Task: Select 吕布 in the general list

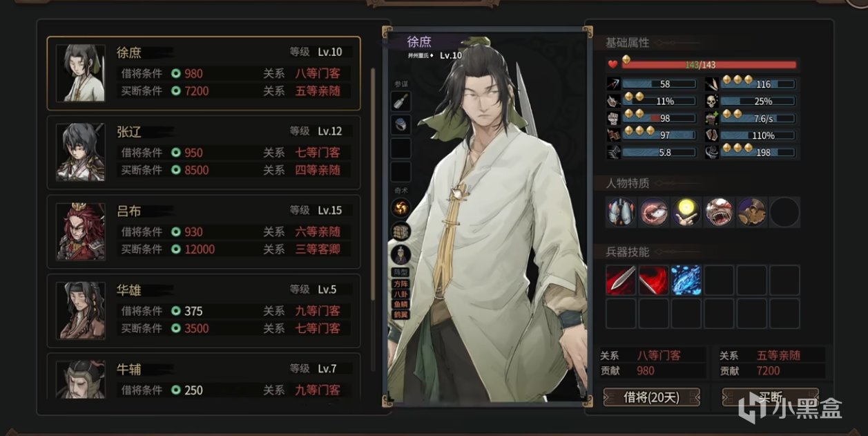Action: pos(204,231)
